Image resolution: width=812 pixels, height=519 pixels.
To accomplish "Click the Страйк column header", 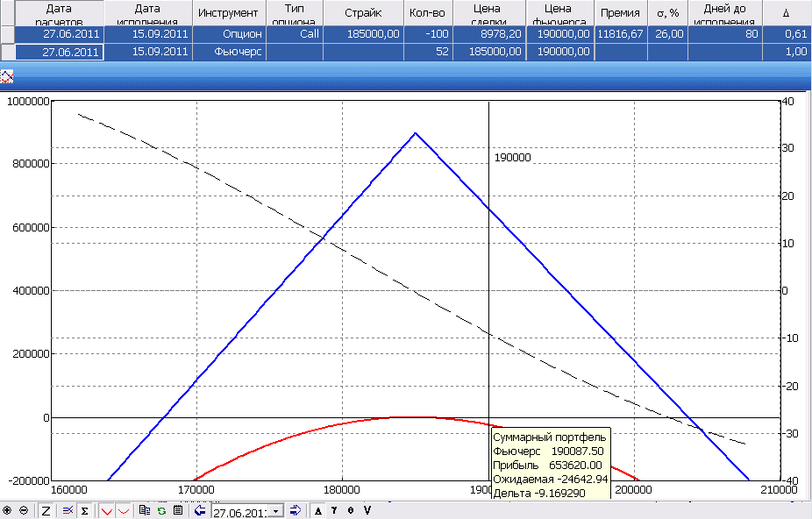I will pos(362,13).
